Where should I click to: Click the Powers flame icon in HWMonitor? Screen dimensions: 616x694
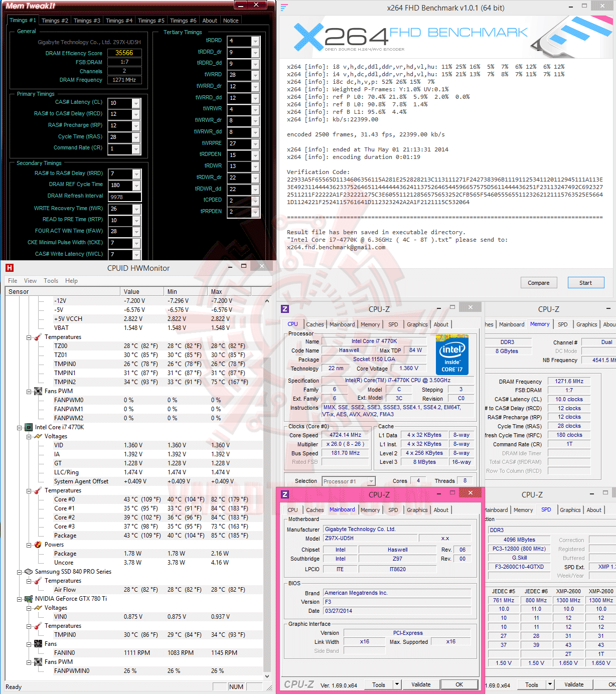tap(38, 545)
